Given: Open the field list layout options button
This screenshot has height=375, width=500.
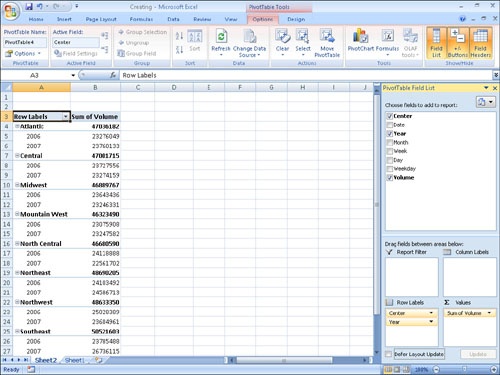Looking at the screenshot, I should coord(485,102).
